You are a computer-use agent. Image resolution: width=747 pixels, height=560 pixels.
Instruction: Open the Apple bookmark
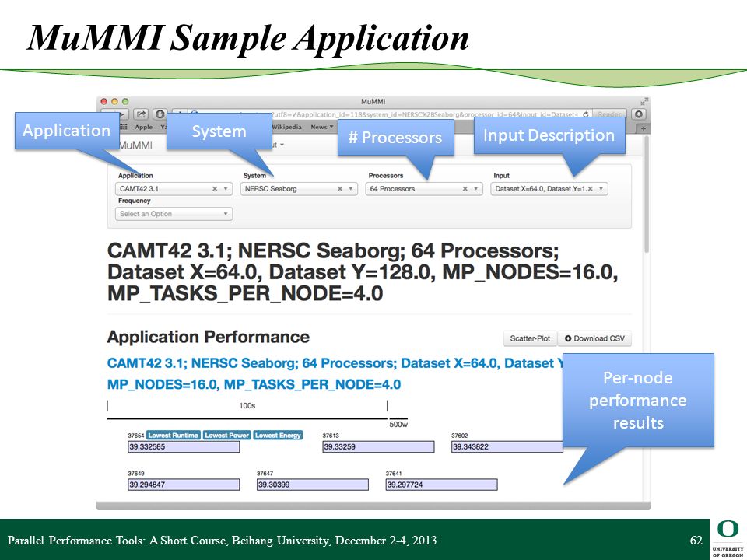[143, 127]
